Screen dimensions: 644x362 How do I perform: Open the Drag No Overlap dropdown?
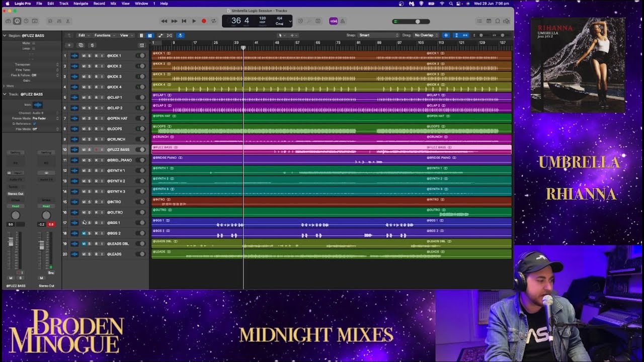427,35
